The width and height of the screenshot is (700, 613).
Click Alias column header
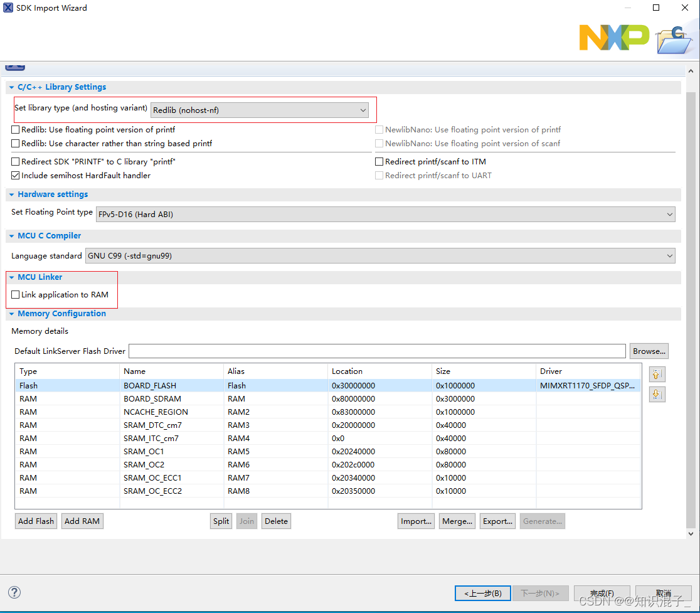tap(276, 371)
